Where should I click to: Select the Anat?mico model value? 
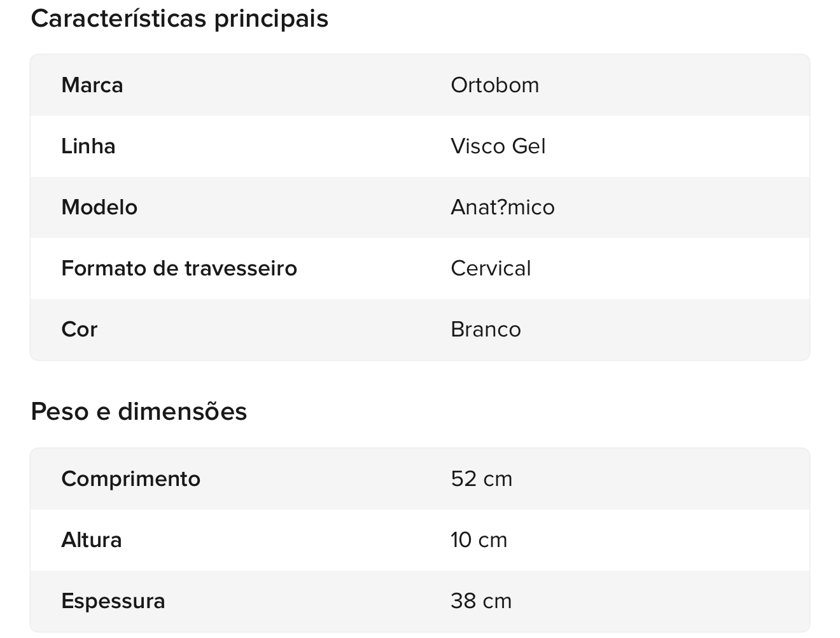[x=502, y=207]
